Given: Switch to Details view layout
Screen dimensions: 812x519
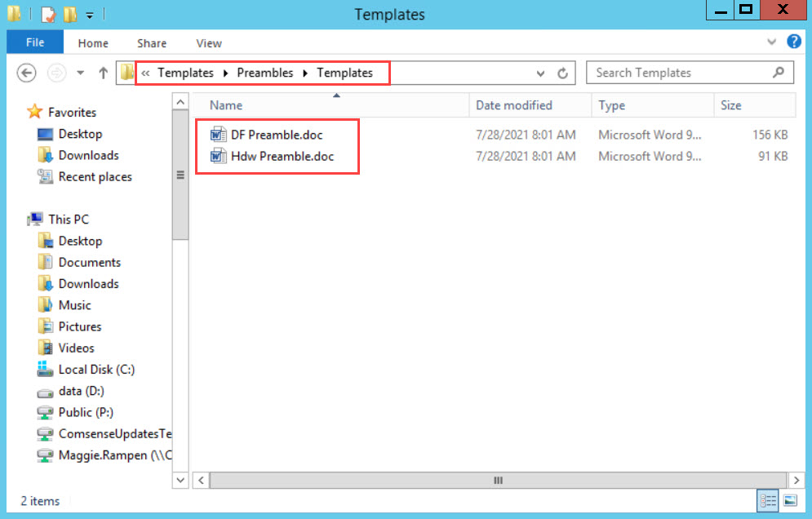Looking at the screenshot, I should pyautogui.click(x=767, y=501).
